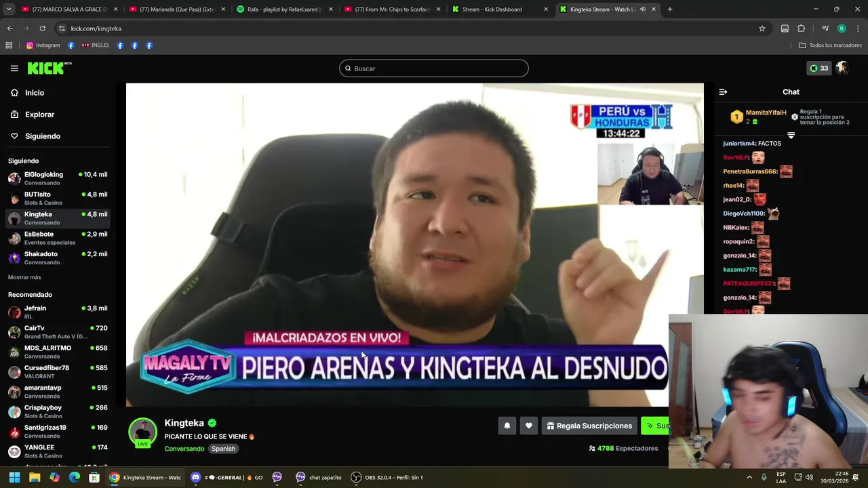Click NBKalex username in chat
This screenshot has width=868, height=488.
coord(736,228)
